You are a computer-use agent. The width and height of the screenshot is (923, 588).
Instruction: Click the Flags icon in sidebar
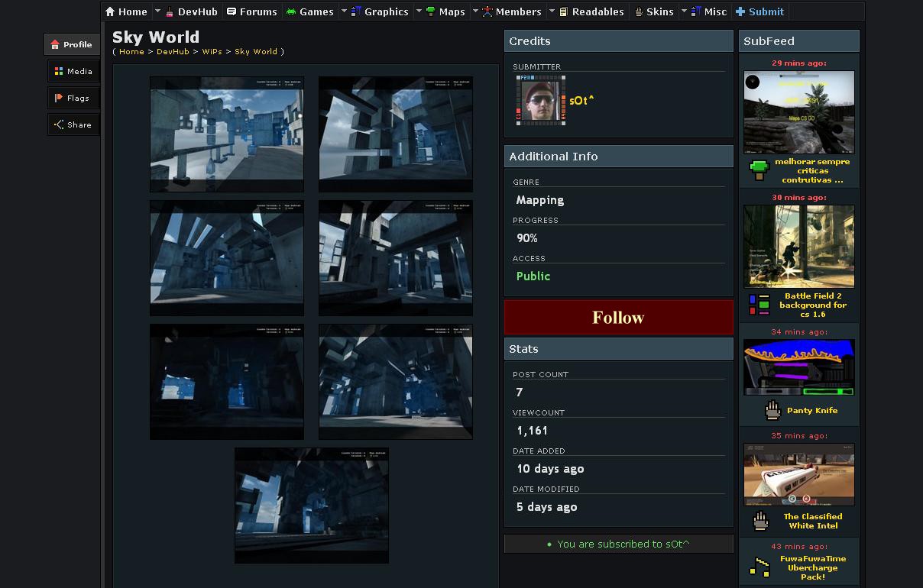(59, 98)
